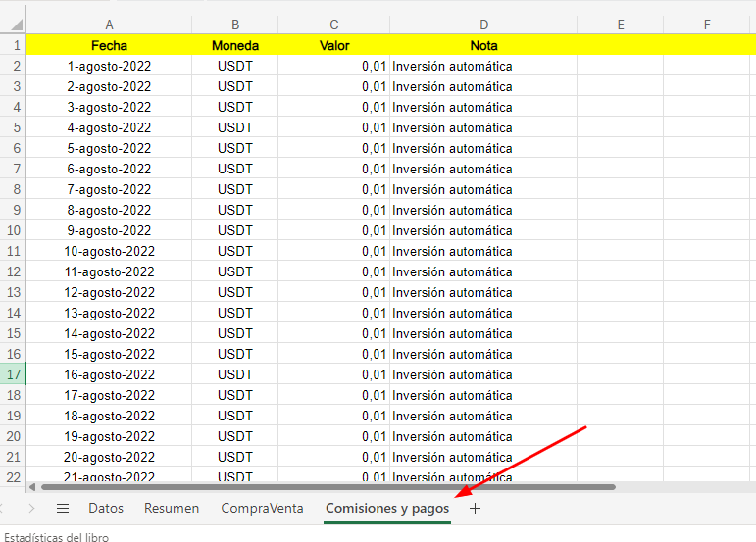Go to the CompraVenta sheet tab
This screenshot has height=542, width=756.
(x=262, y=509)
